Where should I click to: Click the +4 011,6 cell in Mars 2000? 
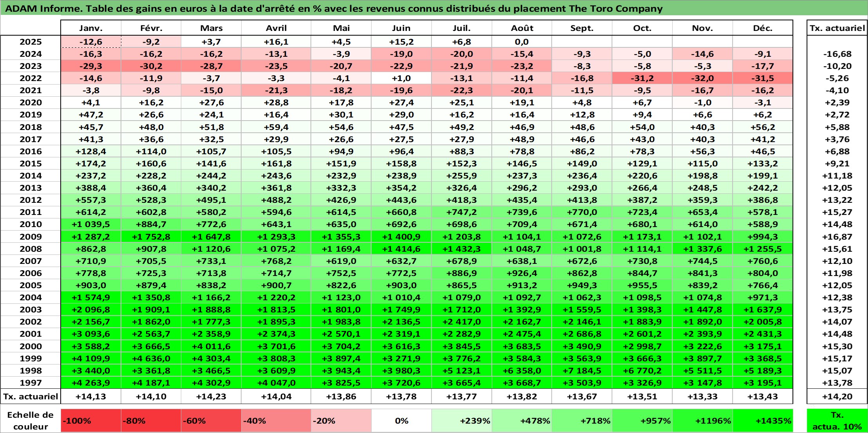point(211,346)
